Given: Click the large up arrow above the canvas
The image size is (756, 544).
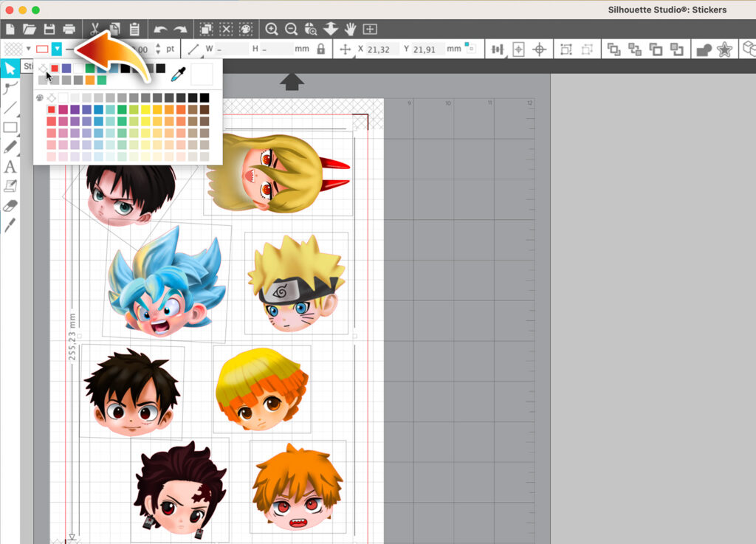Looking at the screenshot, I should pos(292,81).
